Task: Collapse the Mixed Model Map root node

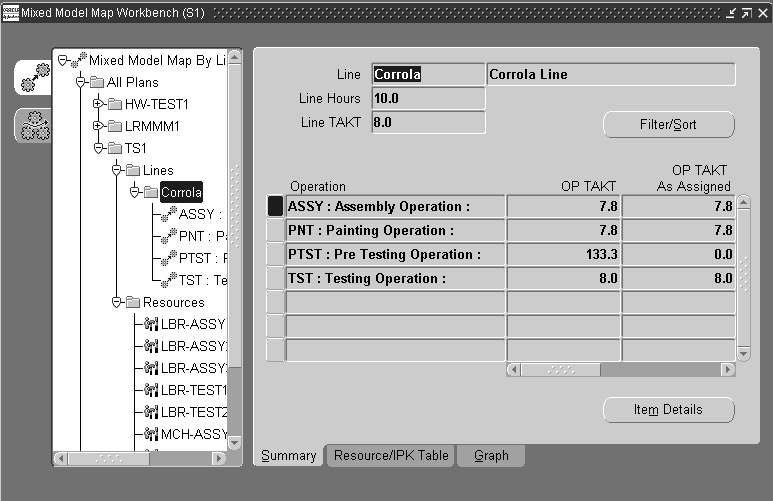Action: [x=62, y=60]
